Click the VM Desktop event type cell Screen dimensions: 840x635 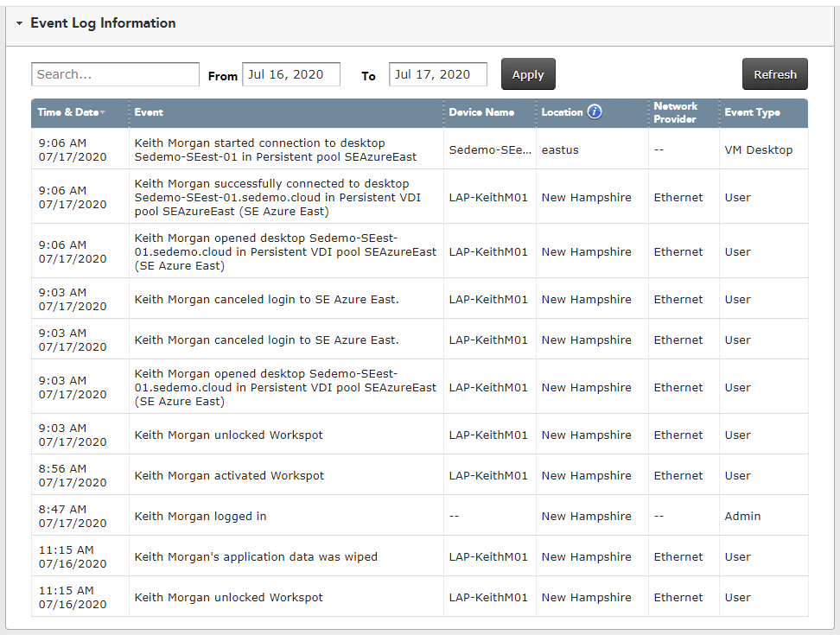(758, 150)
